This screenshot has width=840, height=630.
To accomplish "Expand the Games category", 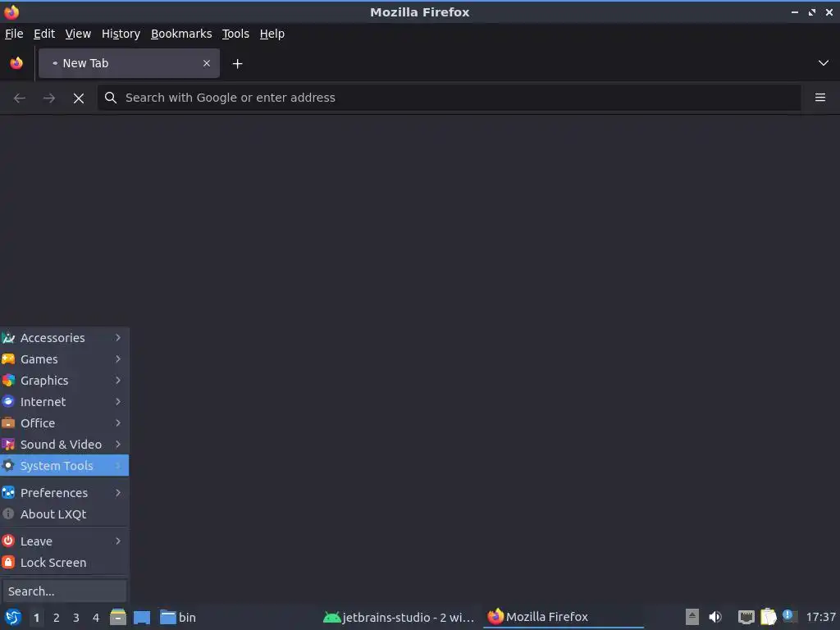I will (64, 359).
